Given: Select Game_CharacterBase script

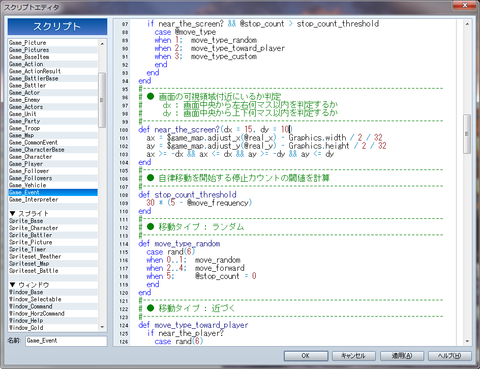Looking at the screenshot, I should point(53,150).
